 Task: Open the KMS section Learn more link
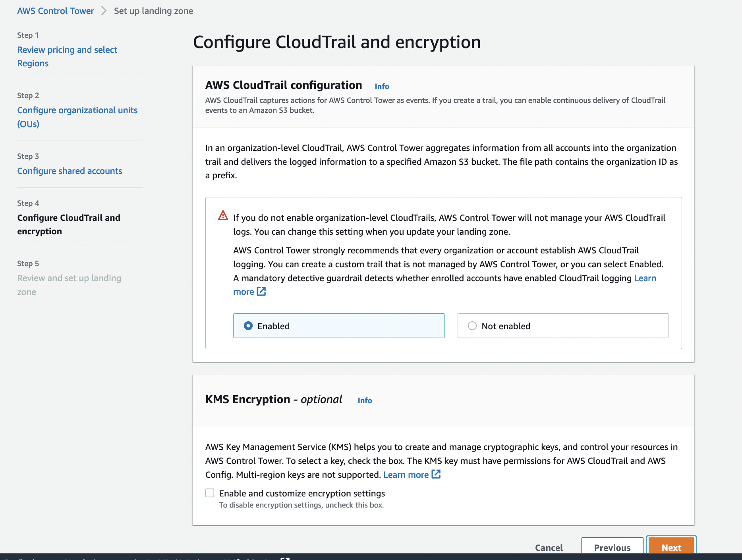coord(406,475)
